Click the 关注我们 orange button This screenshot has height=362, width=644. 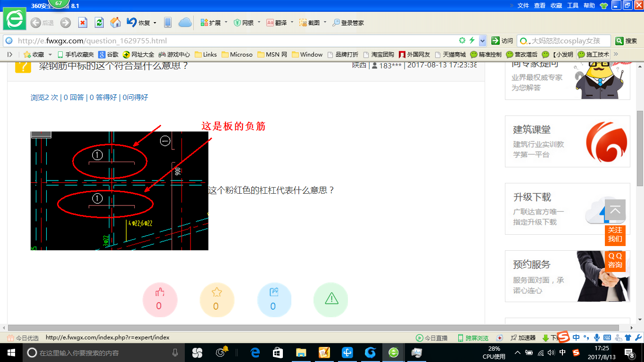click(615, 235)
